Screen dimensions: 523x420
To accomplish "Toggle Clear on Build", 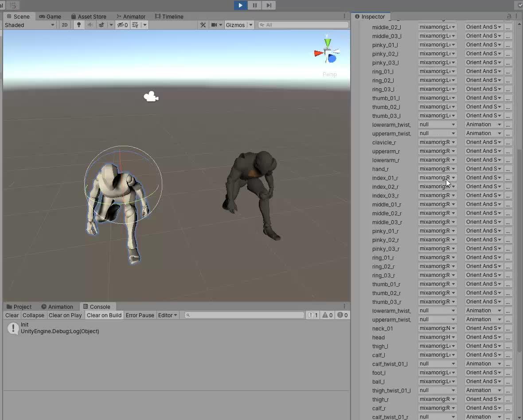I will 104,315.
